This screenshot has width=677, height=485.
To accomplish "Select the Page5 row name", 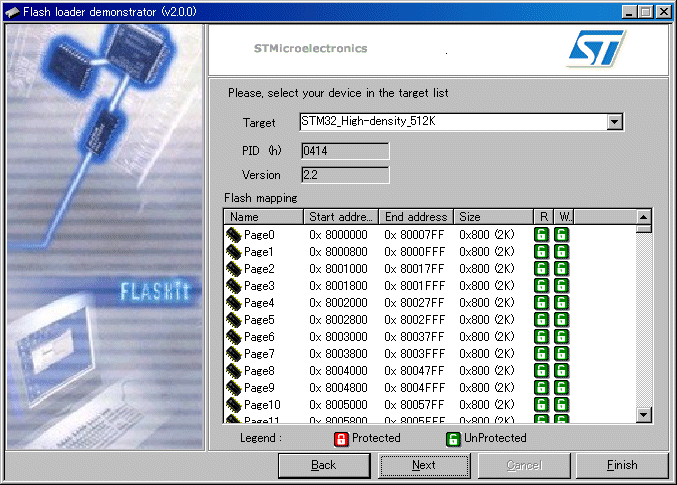I will (259, 320).
